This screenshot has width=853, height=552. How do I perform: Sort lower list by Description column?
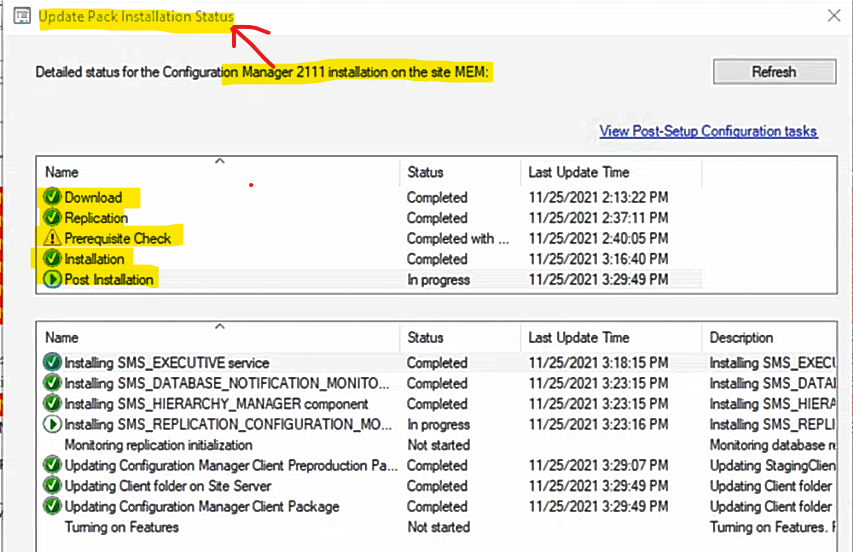[x=769, y=338]
